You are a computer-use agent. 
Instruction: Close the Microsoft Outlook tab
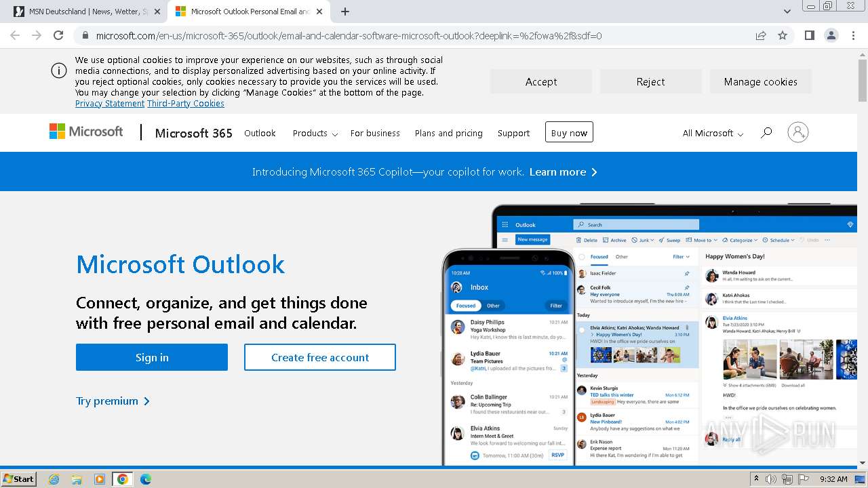tap(319, 12)
